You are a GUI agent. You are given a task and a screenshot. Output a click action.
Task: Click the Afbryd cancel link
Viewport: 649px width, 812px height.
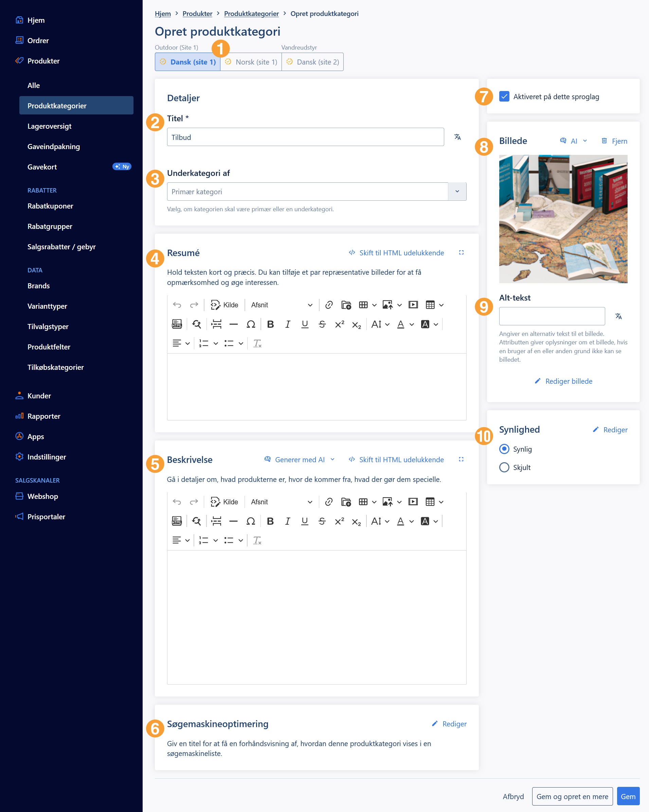(x=513, y=796)
